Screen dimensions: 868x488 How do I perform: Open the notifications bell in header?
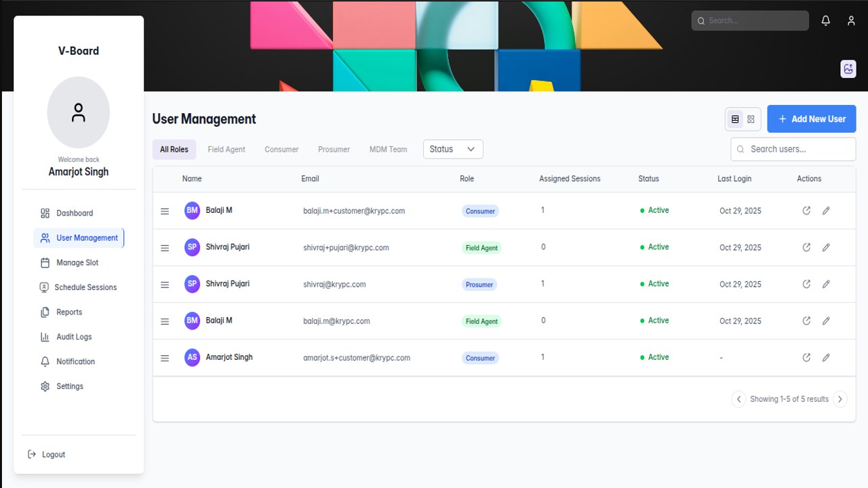[x=825, y=21]
